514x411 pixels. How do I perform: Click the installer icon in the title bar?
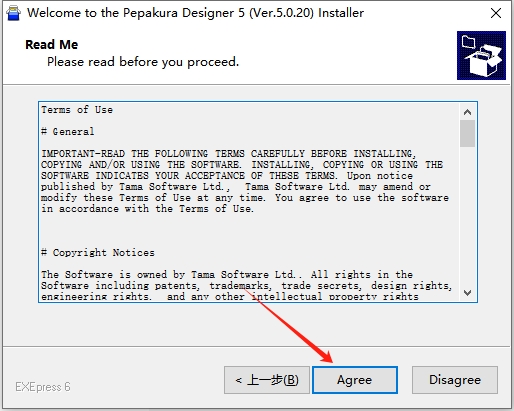(x=14, y=13)
